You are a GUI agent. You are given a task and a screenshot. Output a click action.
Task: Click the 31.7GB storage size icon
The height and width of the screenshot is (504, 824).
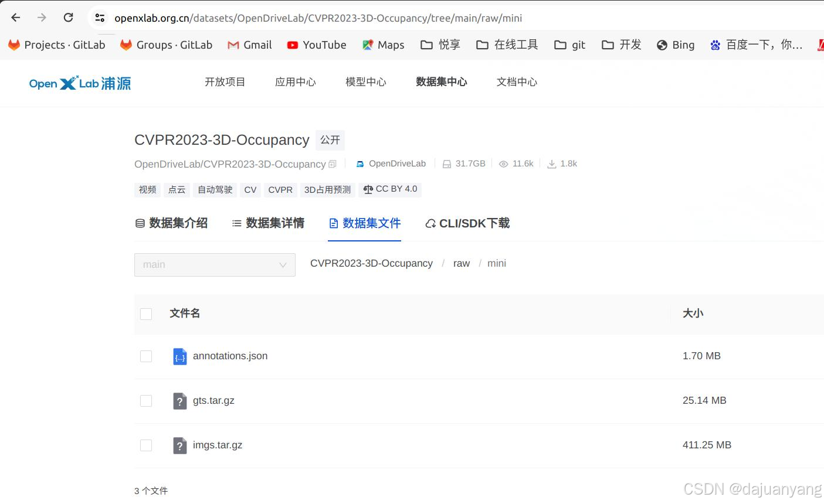447,164
